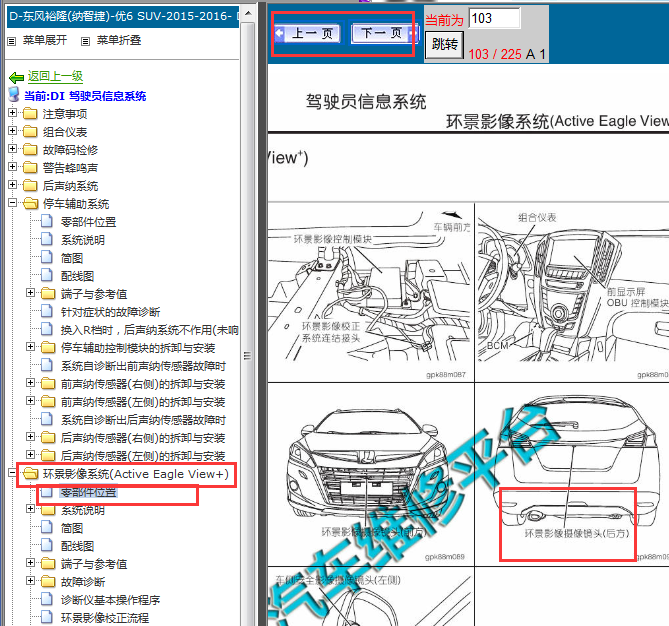669x626 pixels.
Task: Expand 端子与参考值 under 停车辅助系统
Action: click(x=30, y=293)
